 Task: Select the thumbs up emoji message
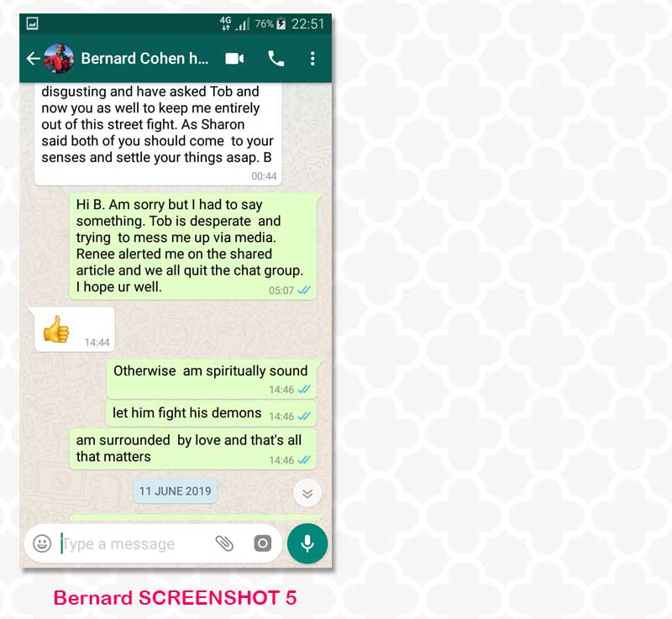tap(74, 329)
